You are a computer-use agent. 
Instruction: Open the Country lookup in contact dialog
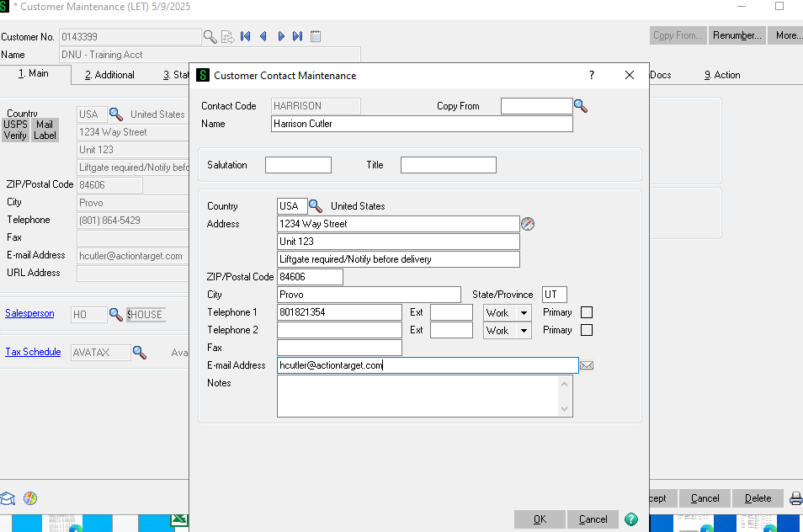[316, 206]
